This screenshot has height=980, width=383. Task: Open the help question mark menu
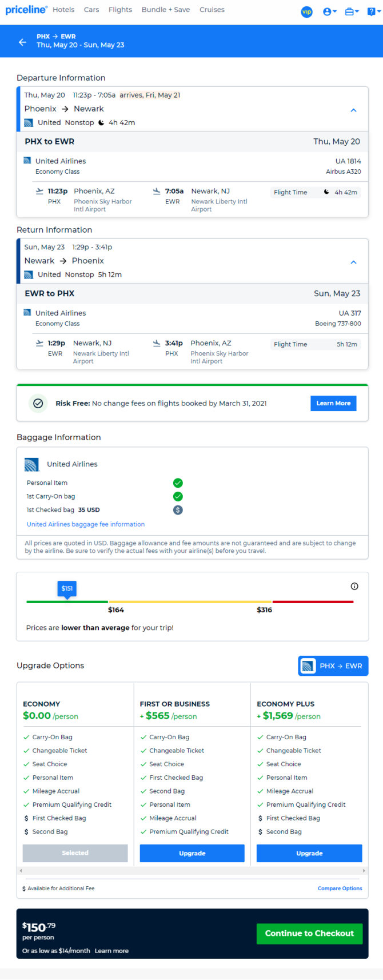372,11
